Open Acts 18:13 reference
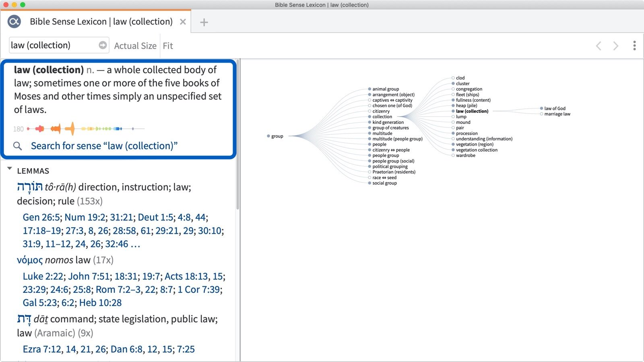 pos(186,276)
